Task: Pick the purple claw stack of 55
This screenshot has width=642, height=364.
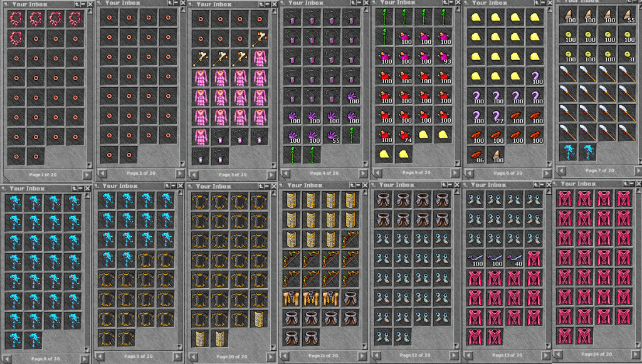Action: coord(332,135)
